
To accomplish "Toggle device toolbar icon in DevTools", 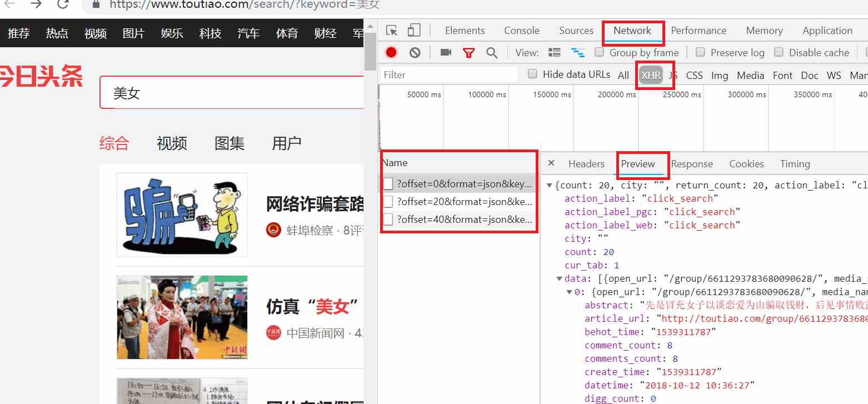I will pos(414,30).
